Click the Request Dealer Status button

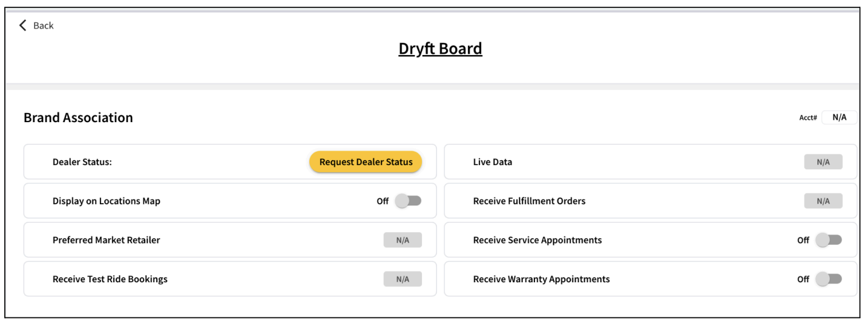point(366,162)
